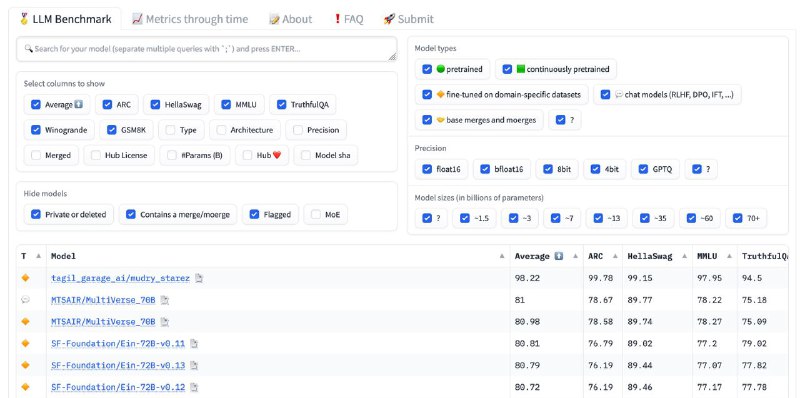Copy model name icon beside tagil_garage_ai/mudry_starez
This screenshot has height=398, width=800.
(x=199, y=278)
